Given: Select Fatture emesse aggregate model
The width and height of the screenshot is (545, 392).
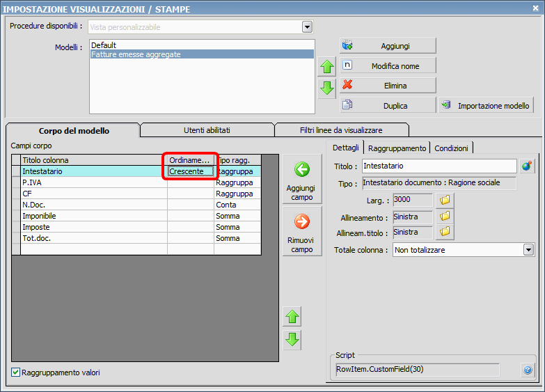Looking at the screenshot, I should click(x=202, y=54).
